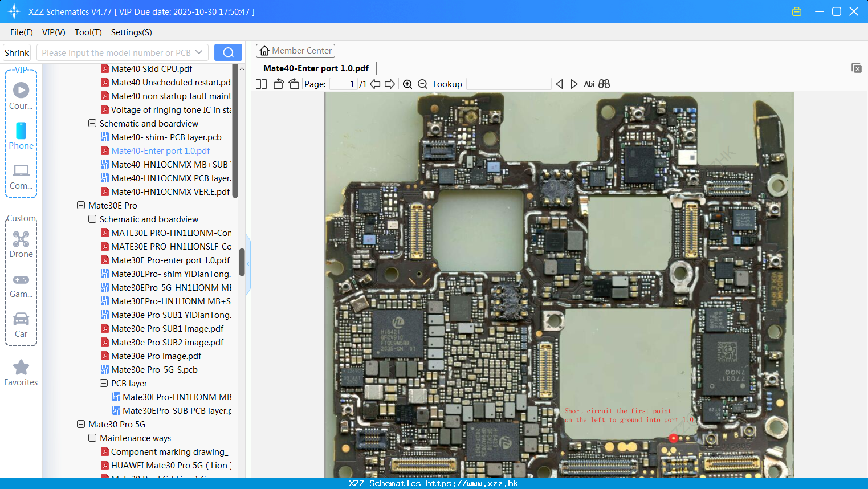Open Mate40- shim- PCB layer.pcb
Viewport: 868px width, 489px height.
(166, 137)
